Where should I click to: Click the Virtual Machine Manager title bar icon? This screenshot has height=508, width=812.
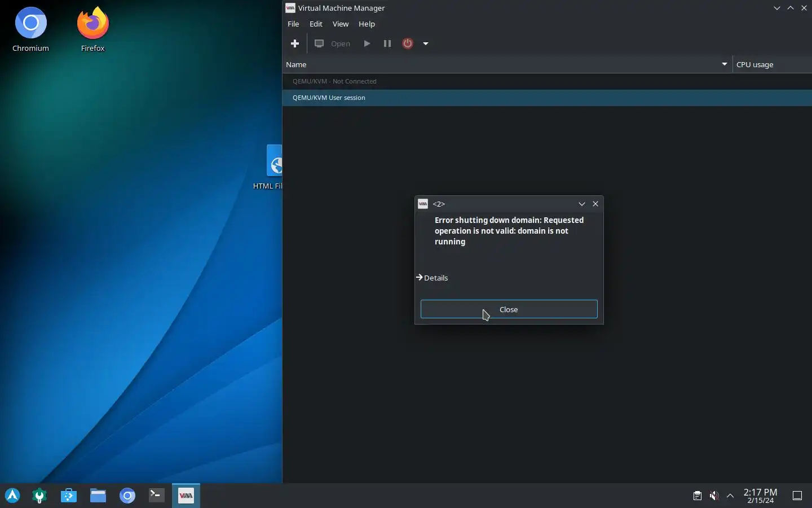[290, 8]
